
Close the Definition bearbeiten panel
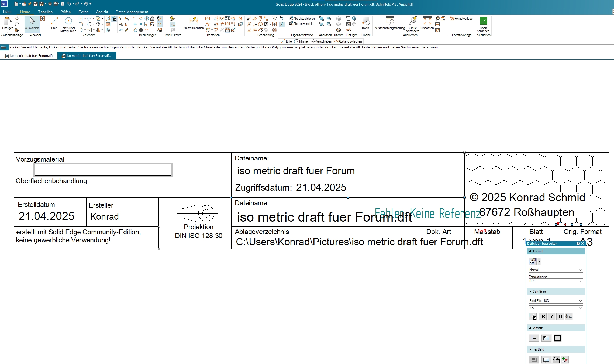point(583,244)
